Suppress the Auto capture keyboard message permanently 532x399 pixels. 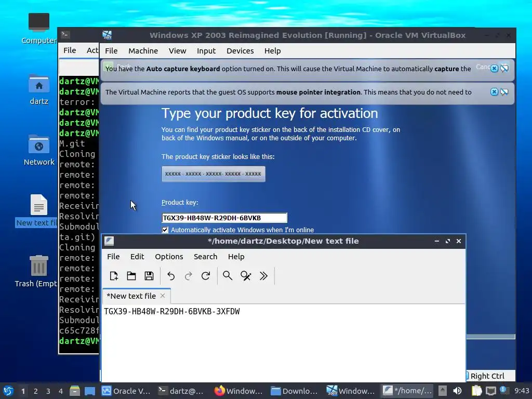pos(504,69)
